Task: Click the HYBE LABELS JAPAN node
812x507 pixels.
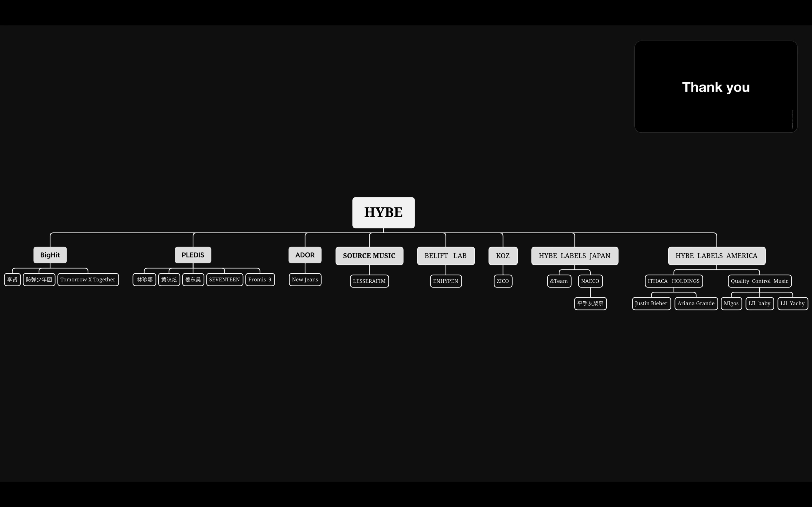Action: 575,255
